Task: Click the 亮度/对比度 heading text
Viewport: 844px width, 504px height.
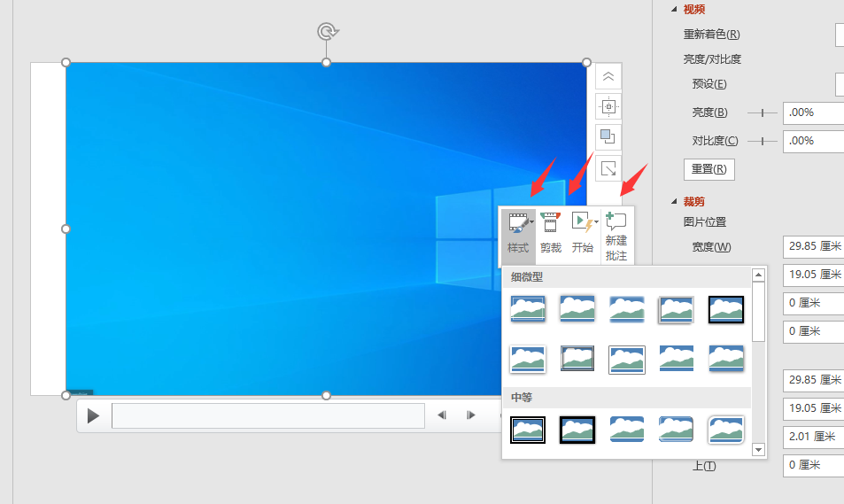Action: (712, 59)
